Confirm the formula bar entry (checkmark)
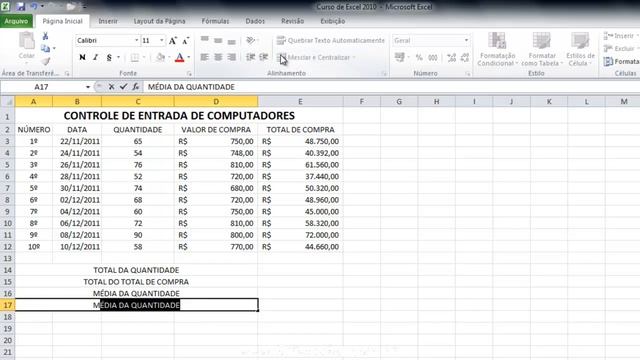The height and width of the screenshot is (360, 640). coord(123,87)
